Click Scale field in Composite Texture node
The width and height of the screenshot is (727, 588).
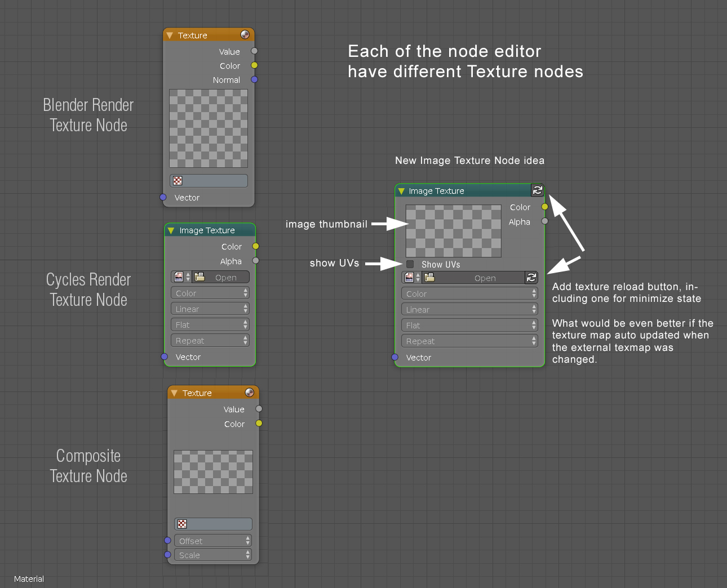213,555
